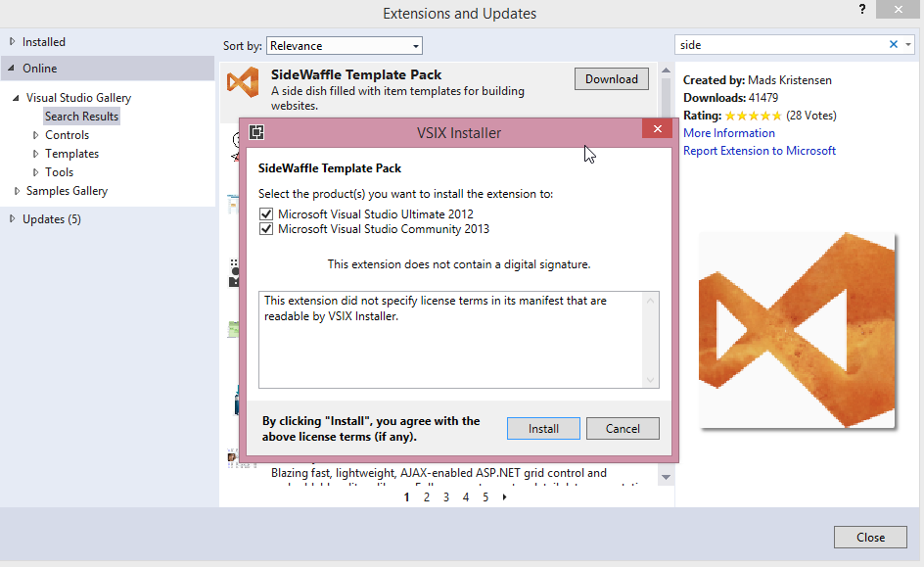The height and width of the screenshot is (567, 924).
Task: Close the VSIX Installer dialog with the red X
Action: pos(657,128)
